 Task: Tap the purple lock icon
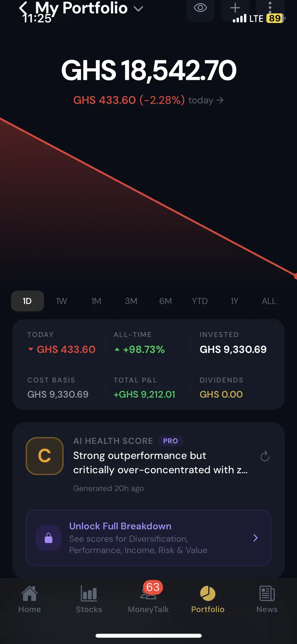[x=49, y=538]
